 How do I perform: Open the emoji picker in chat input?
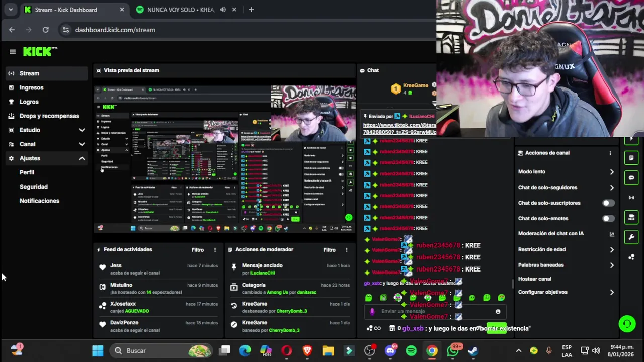pyautogui.click(x=498, y=311)
